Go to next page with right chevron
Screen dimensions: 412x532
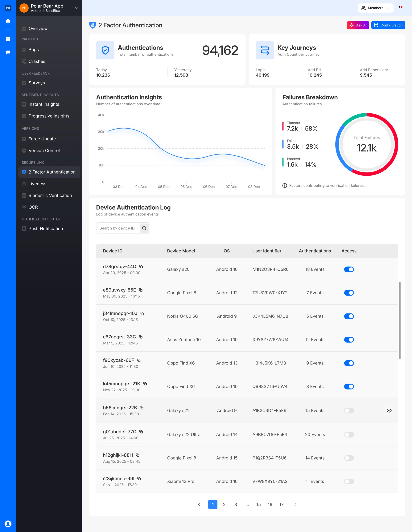[x=295, y=505]
